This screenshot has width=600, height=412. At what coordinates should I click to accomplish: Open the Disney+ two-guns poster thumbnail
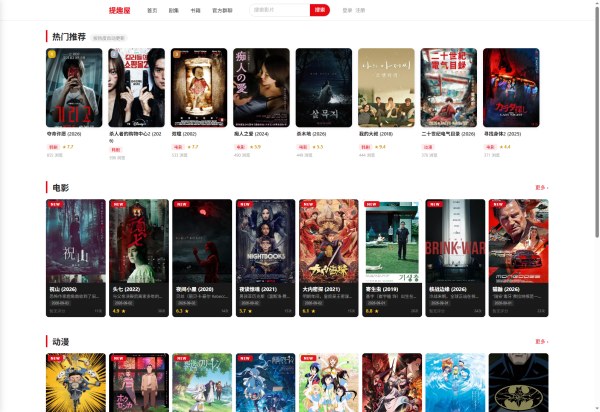[137, 88]
